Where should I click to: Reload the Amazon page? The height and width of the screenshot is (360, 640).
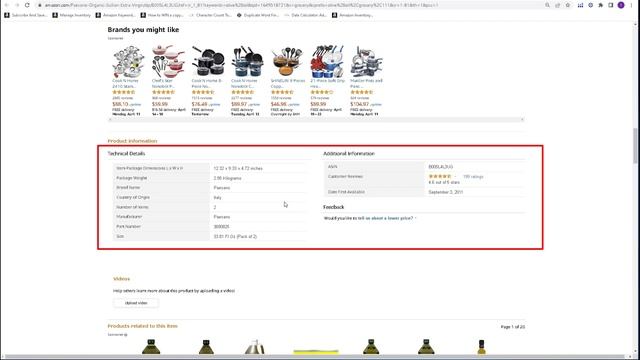[x=27, y=5]
